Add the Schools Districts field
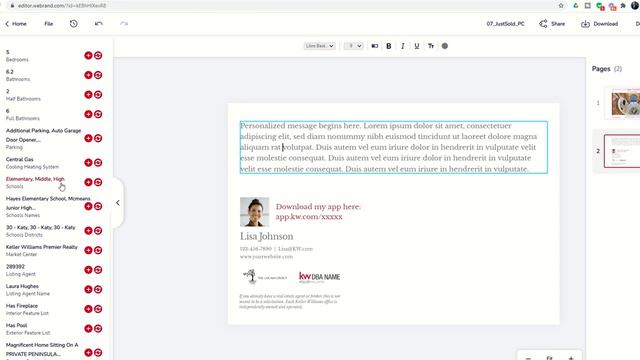 88,231
